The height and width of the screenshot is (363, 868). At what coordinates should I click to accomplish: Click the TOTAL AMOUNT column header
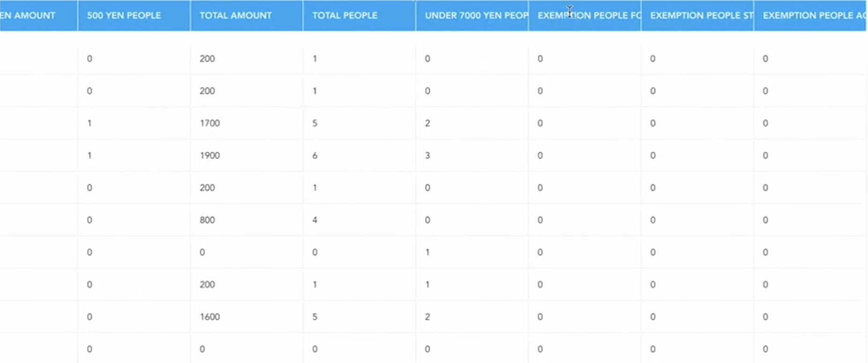coord(235,15)
